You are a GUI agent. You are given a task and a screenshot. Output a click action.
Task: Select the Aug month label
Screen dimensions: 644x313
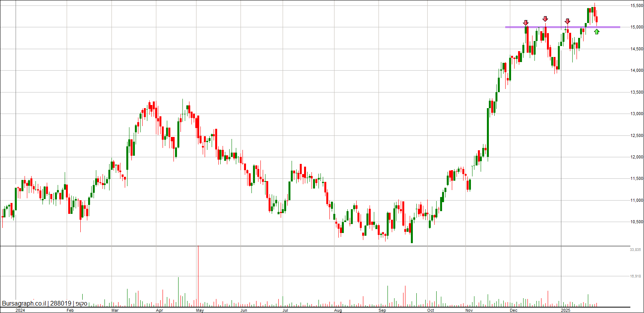tap(338, 311)
